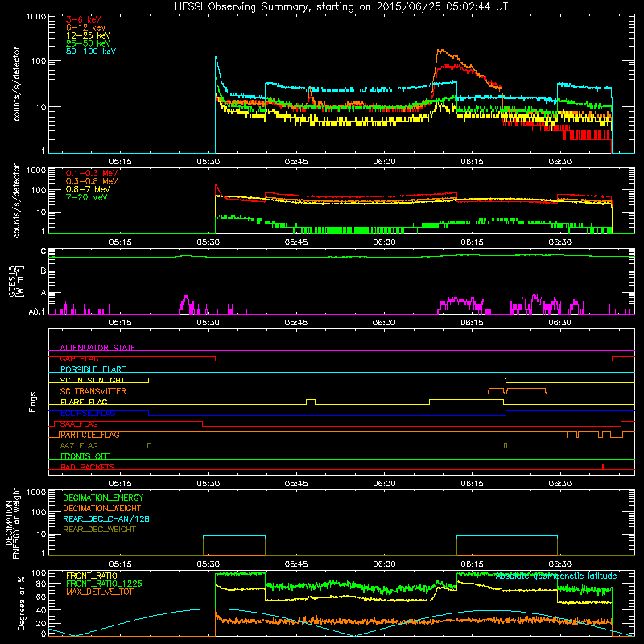The height and width of the screenshot is (644, 644).
Task: Click the FRONT_RATIO legend entry
Action: (92, 576)
